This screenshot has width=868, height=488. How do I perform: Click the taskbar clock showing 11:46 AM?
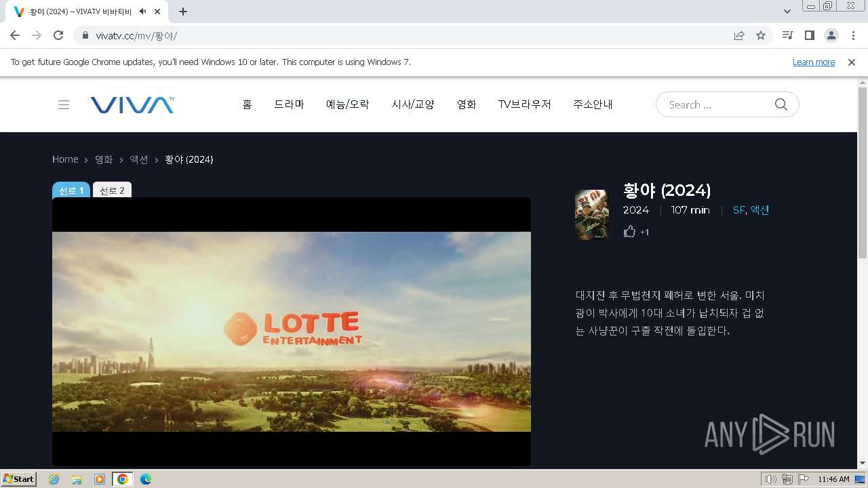(x=833, y=479)
